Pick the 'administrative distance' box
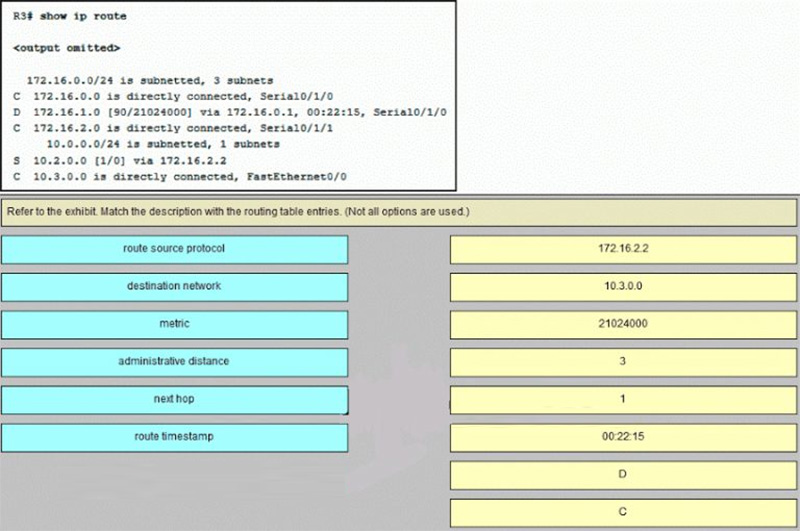The width and height of the screenshot is (800, 531). pos(174,362)
